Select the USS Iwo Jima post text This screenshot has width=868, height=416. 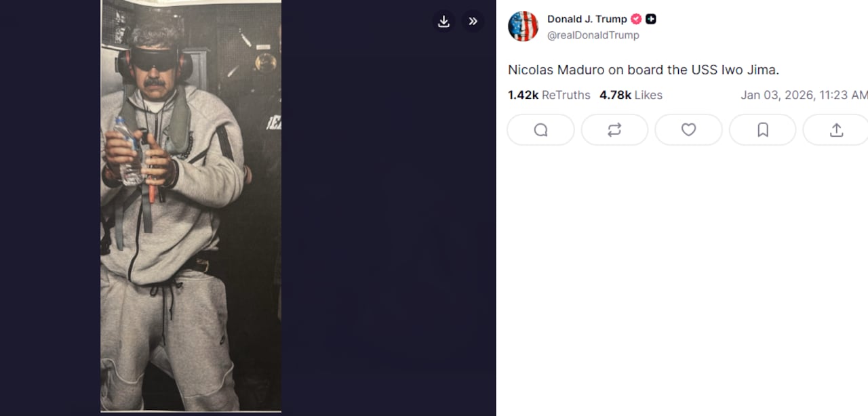tap(644, 69)
